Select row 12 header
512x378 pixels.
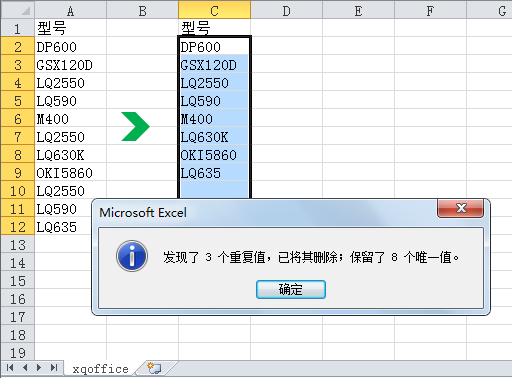[18, 226]
